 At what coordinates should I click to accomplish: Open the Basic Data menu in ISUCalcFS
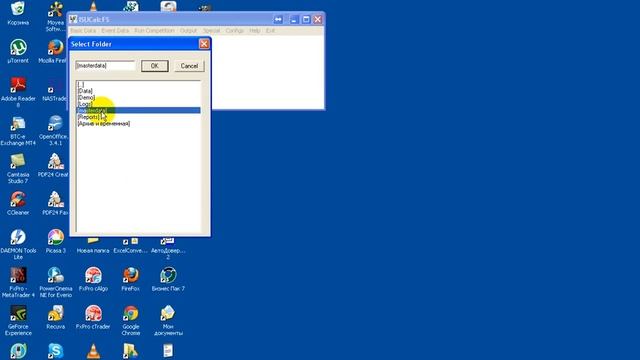coord(83,31)
